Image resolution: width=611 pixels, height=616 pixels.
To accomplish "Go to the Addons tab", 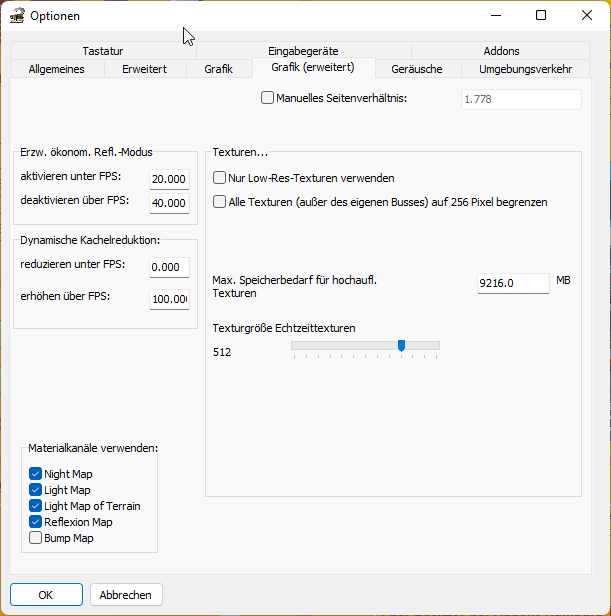I will [501, 51].
